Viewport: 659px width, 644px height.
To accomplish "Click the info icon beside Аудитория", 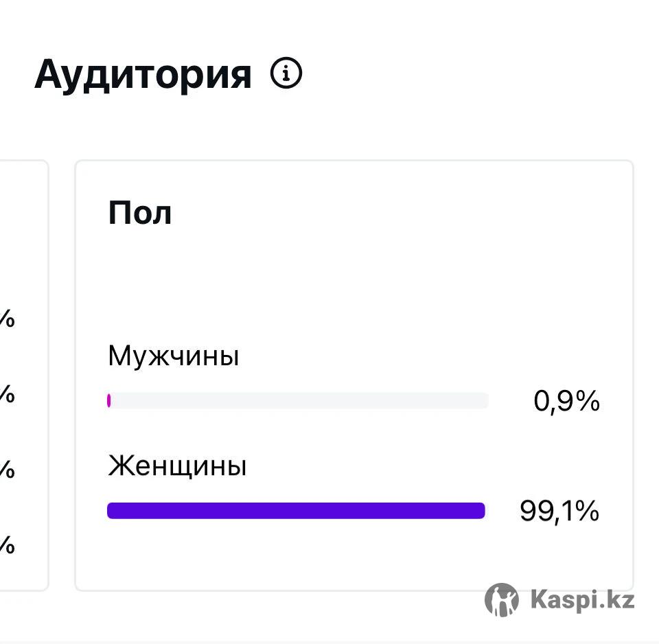I will click(286, 73).
